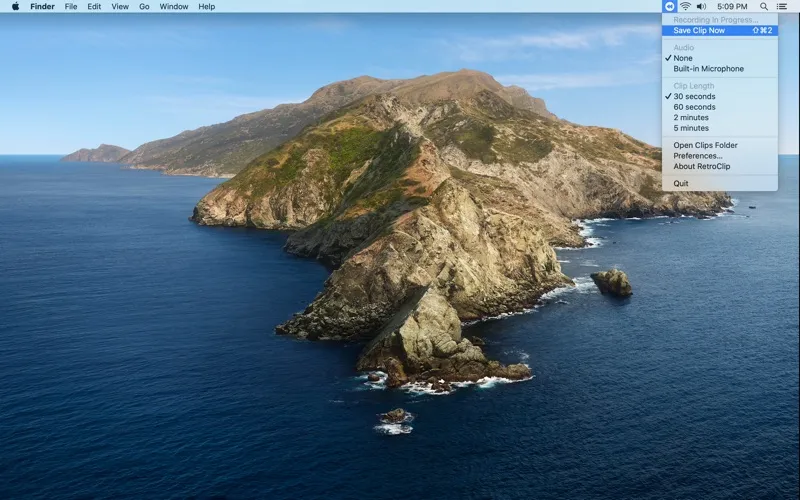Click the volume speaker icon

702,7
